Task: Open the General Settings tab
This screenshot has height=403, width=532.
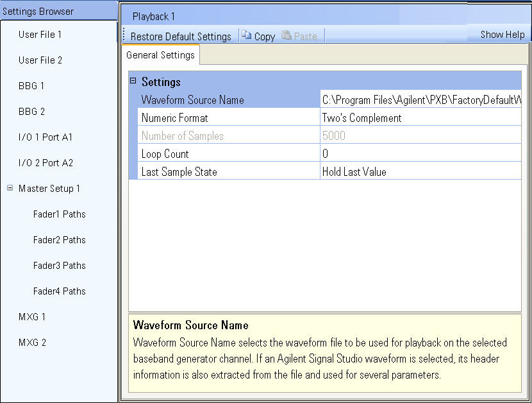Action: click(x=160, y=55)
